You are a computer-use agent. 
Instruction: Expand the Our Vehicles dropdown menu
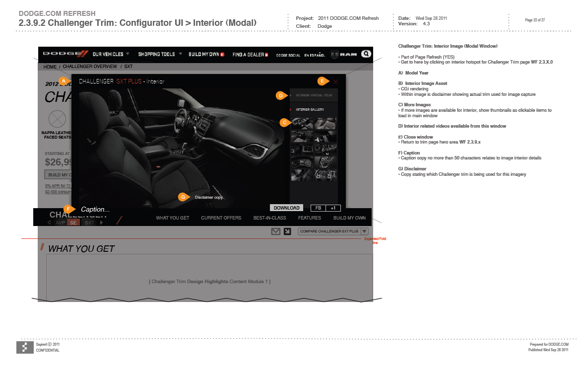(111, 54)
